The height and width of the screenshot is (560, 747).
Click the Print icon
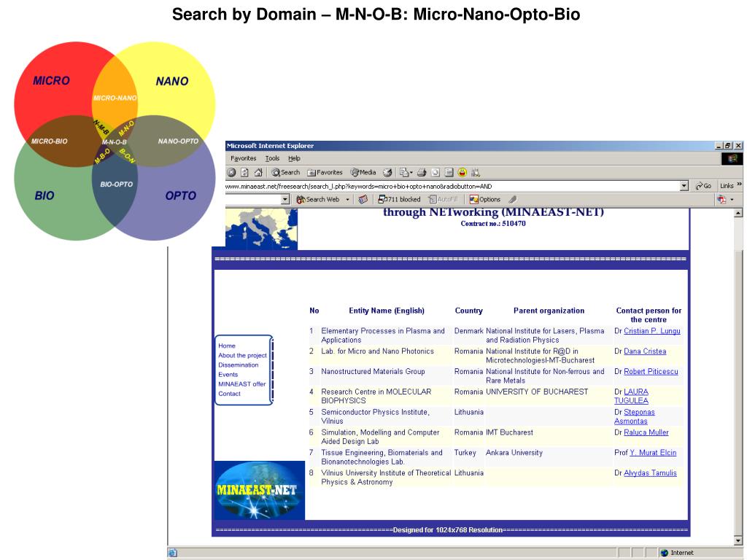(422, 172)
